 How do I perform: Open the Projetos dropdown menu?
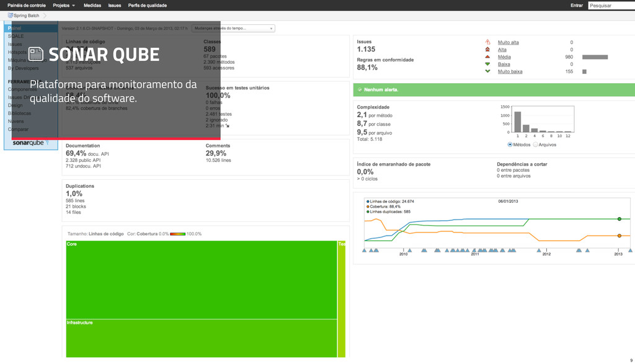tap(64, 5)
